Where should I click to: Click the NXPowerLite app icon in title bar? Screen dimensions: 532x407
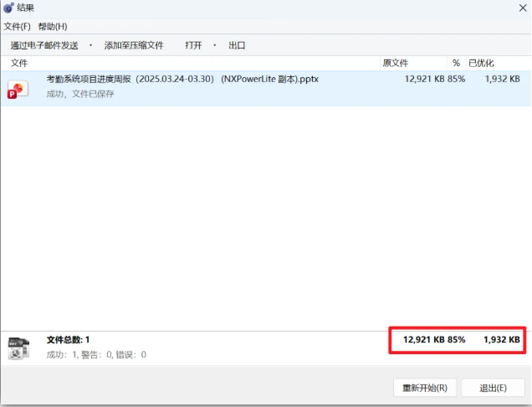pyautogui.click(x=8, y=8)
